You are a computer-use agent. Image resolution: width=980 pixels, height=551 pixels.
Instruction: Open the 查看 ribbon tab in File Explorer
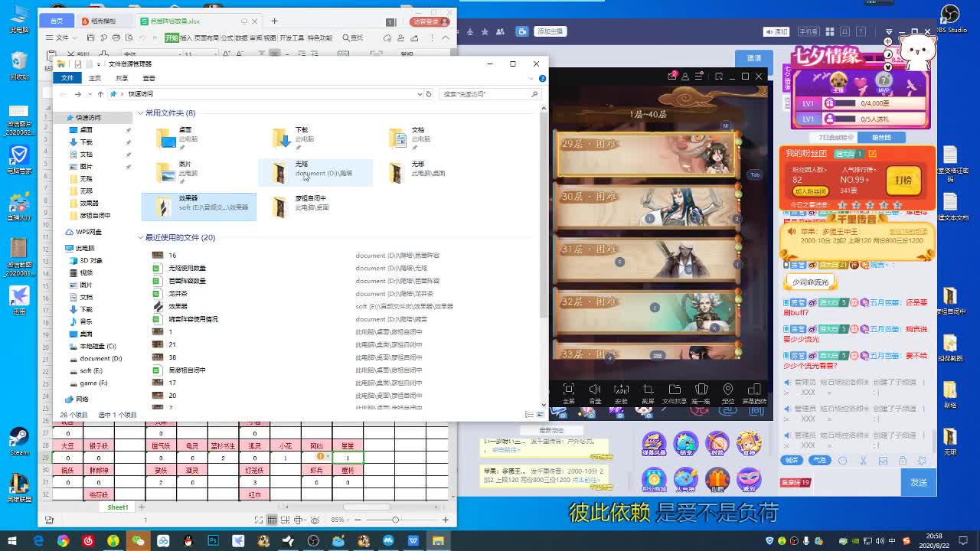point(149,78)
